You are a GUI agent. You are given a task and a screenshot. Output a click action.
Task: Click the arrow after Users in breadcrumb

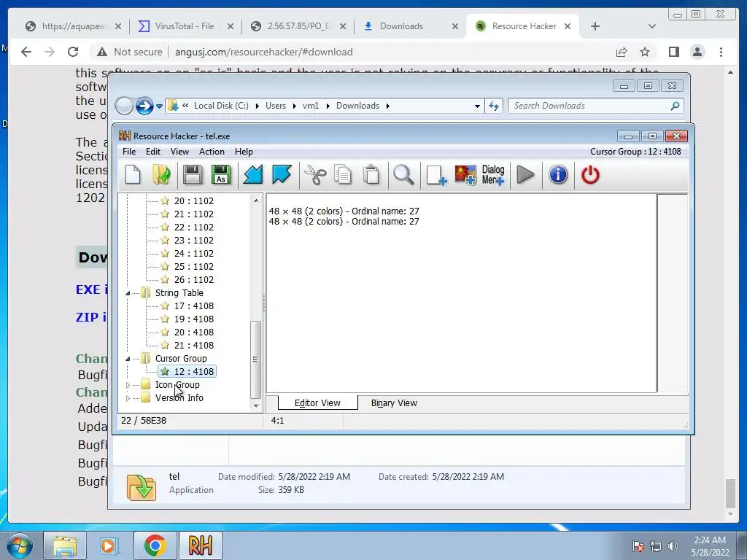(295, 106)
